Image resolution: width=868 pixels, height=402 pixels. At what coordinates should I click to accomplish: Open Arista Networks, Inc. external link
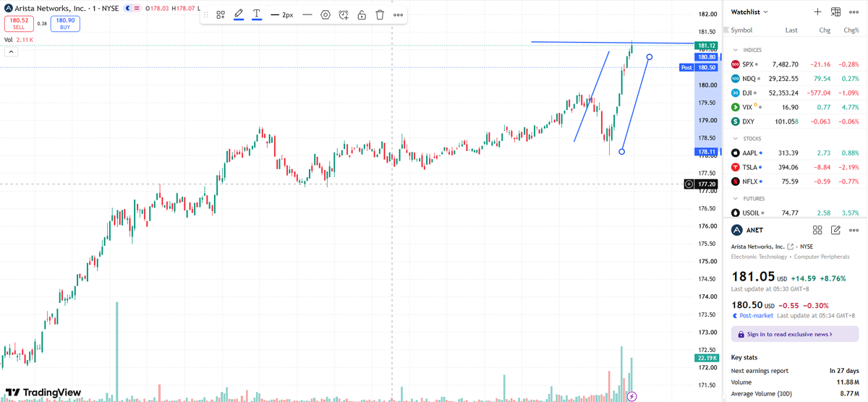(790, 247)
